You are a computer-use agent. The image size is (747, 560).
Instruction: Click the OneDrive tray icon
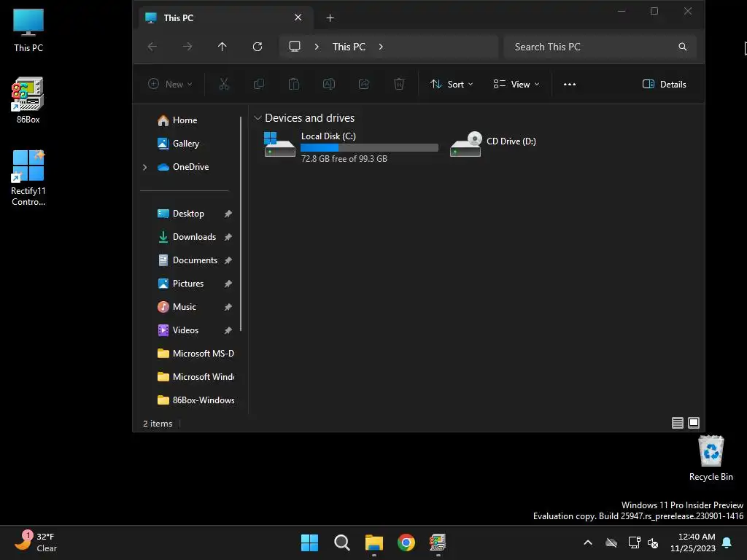click(x=611, y=542)
